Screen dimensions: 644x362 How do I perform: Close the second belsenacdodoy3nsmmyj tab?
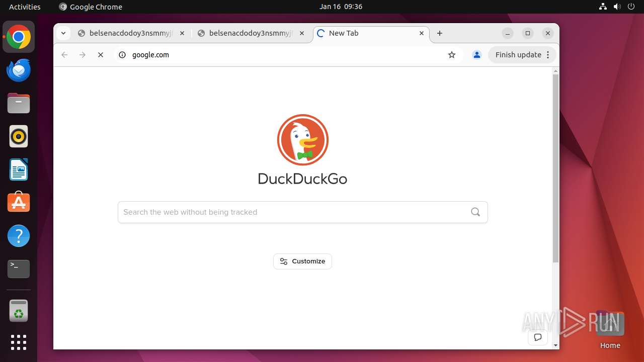coord(302,33)
